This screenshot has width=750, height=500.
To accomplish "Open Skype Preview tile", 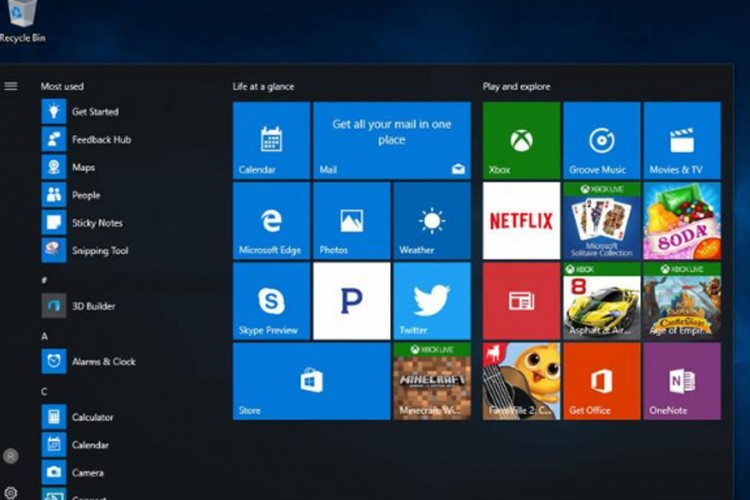I will [271, 301].
